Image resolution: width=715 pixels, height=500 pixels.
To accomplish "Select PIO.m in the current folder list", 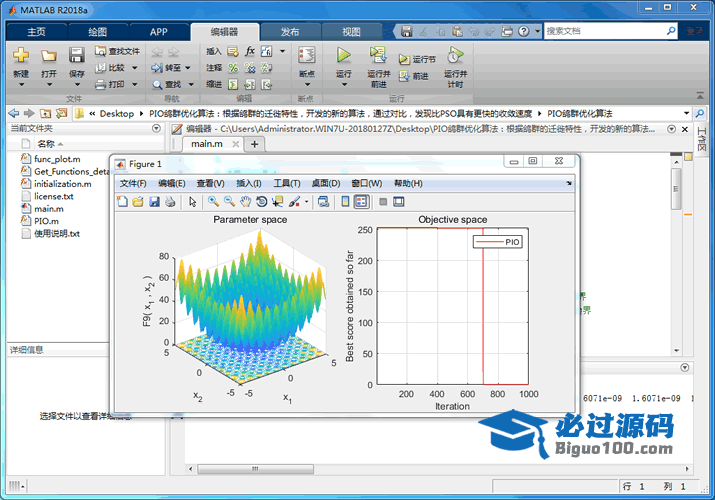I will [47, 221].
